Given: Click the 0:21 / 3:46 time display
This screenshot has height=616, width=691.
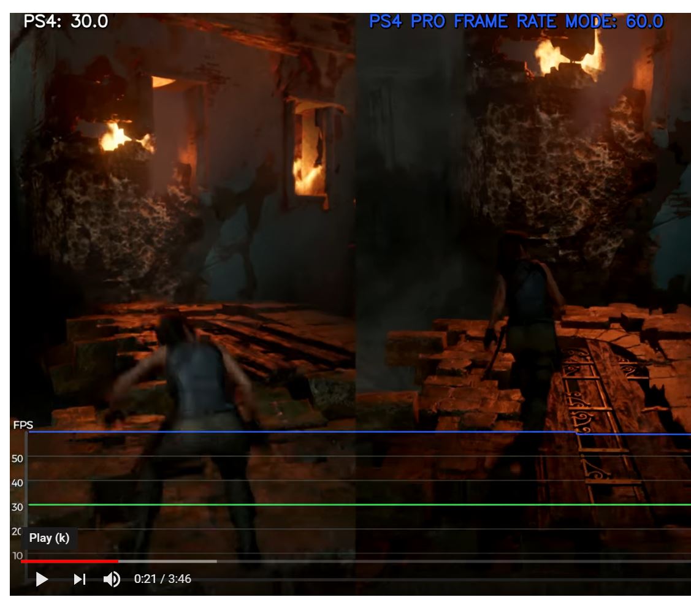Looking at the screenshot, I should click(x=162, y=579).
